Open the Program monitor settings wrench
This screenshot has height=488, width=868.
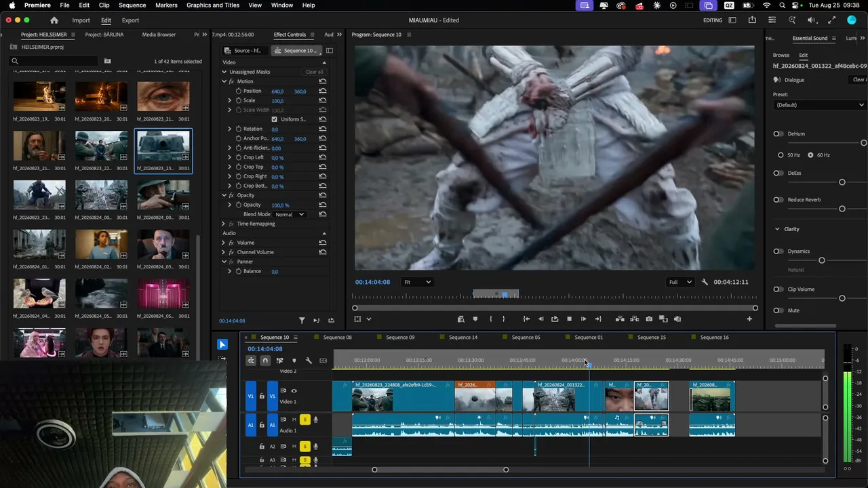coord(705,282)
